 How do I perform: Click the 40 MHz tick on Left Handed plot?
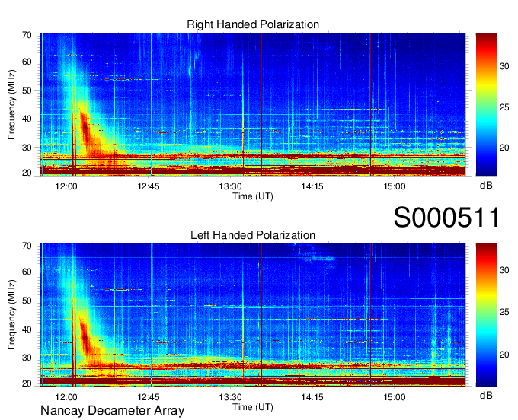tap(27, 329)
